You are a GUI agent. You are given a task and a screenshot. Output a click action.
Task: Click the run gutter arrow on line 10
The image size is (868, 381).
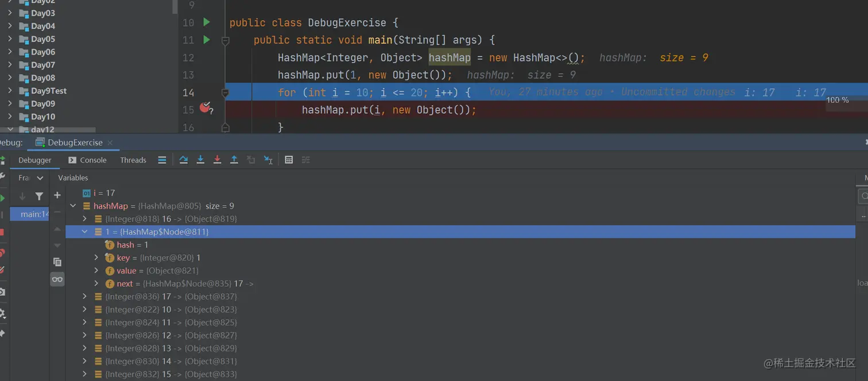coord(207,22)
